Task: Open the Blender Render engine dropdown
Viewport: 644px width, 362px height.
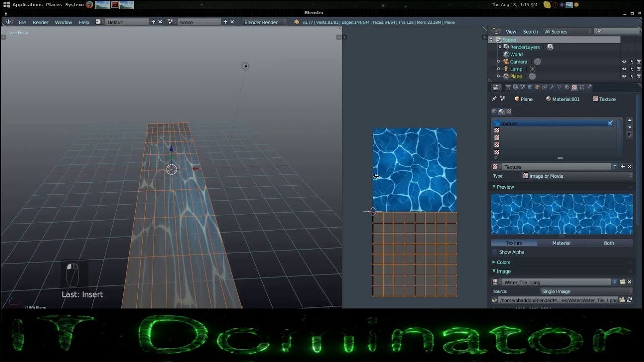Action: click(x=265, y=22)
